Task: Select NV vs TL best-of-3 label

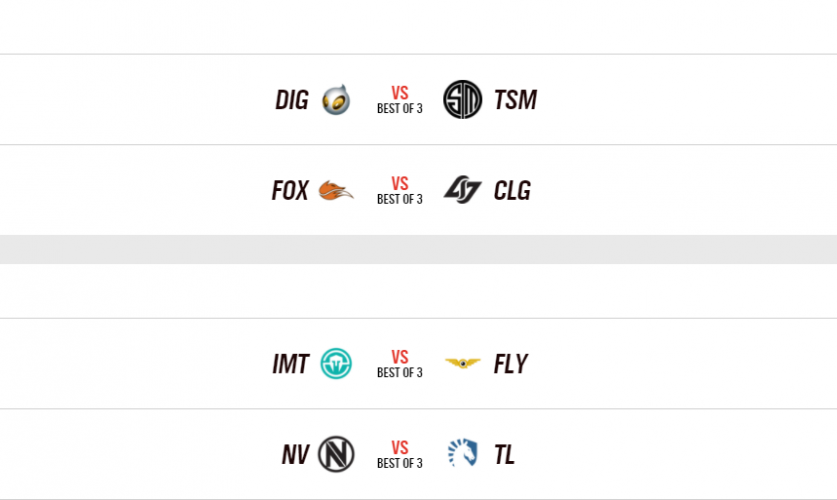Action: 400,463
